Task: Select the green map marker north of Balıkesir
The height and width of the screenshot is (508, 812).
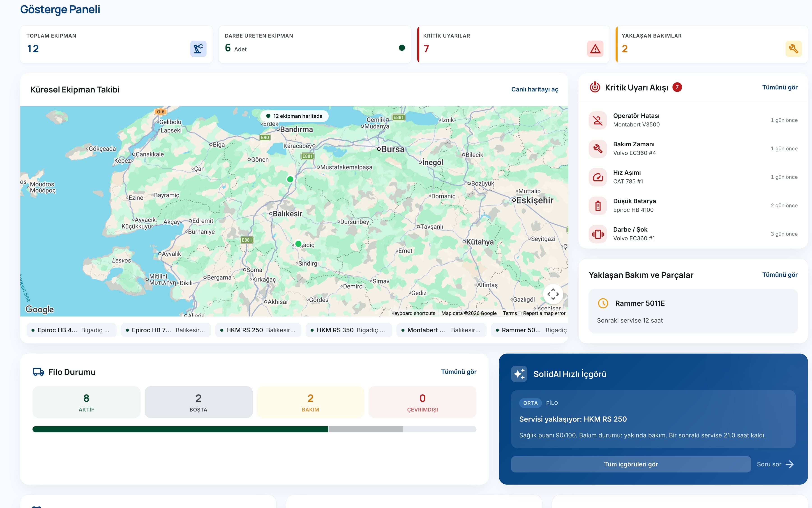Action: (x=290, y=179)
